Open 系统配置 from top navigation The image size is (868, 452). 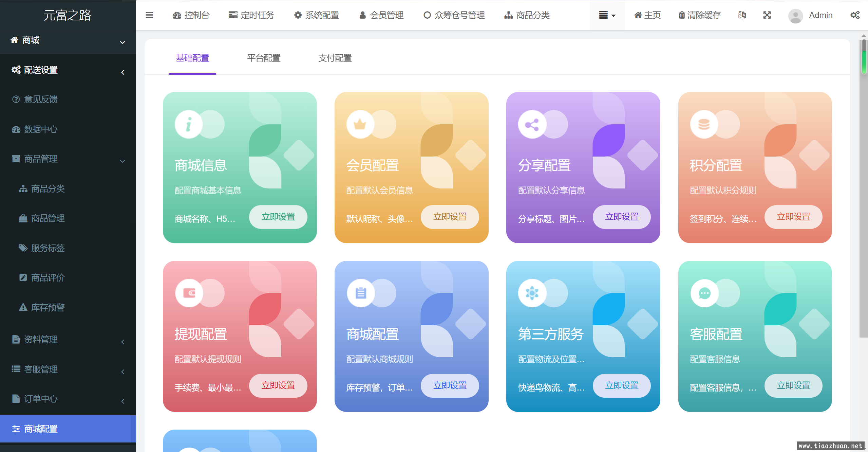point(317,15)
